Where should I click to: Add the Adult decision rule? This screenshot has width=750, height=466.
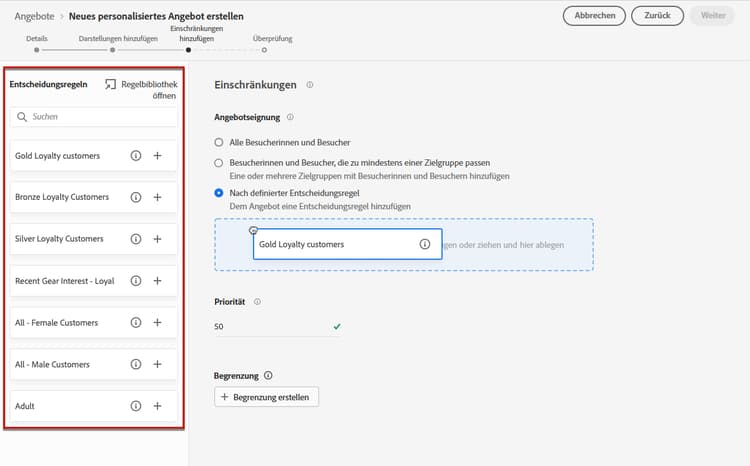coord(157,406)
